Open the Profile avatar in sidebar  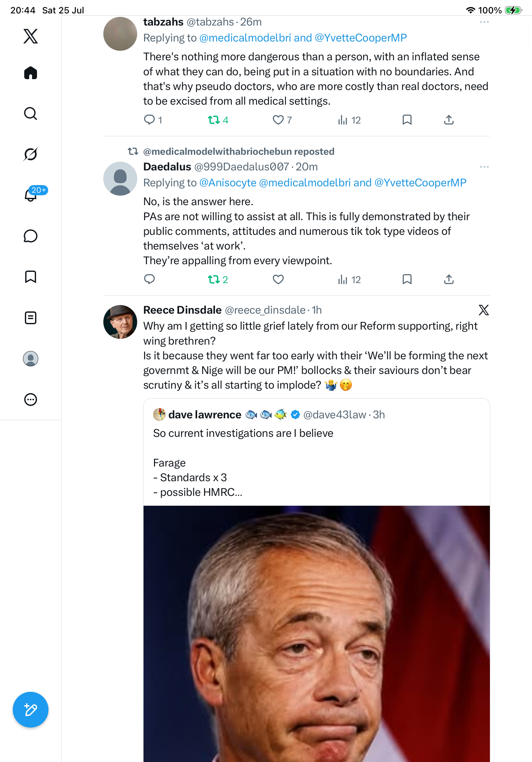[x=31, y=358]
